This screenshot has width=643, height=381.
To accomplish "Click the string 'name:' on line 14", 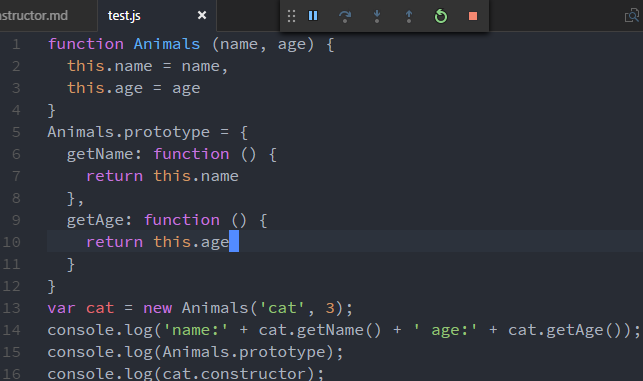I will [196, 330].
